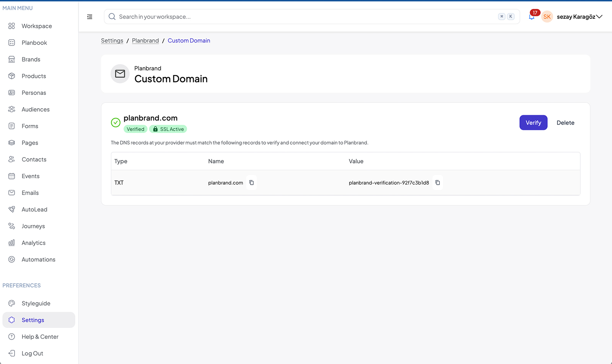The width and height of the screenshot is (612, 364).
Task: Go to the Products cube icon
Action: coord(12,76)
